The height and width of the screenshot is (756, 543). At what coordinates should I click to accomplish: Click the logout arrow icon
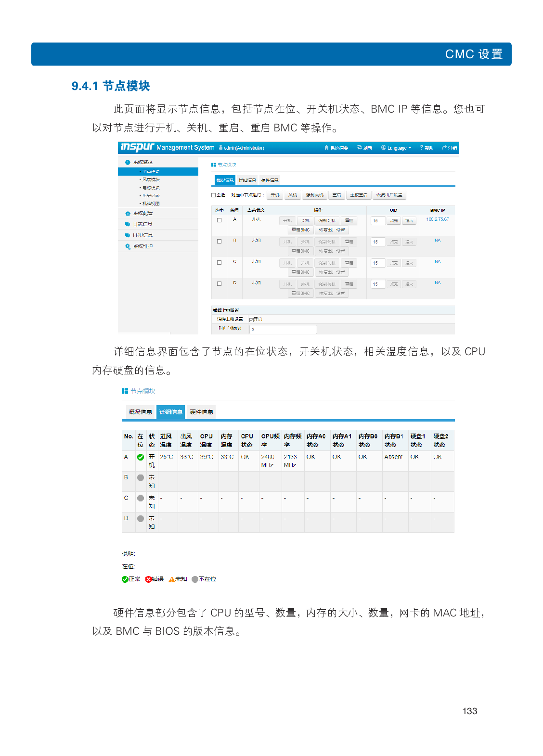point(444,148)
